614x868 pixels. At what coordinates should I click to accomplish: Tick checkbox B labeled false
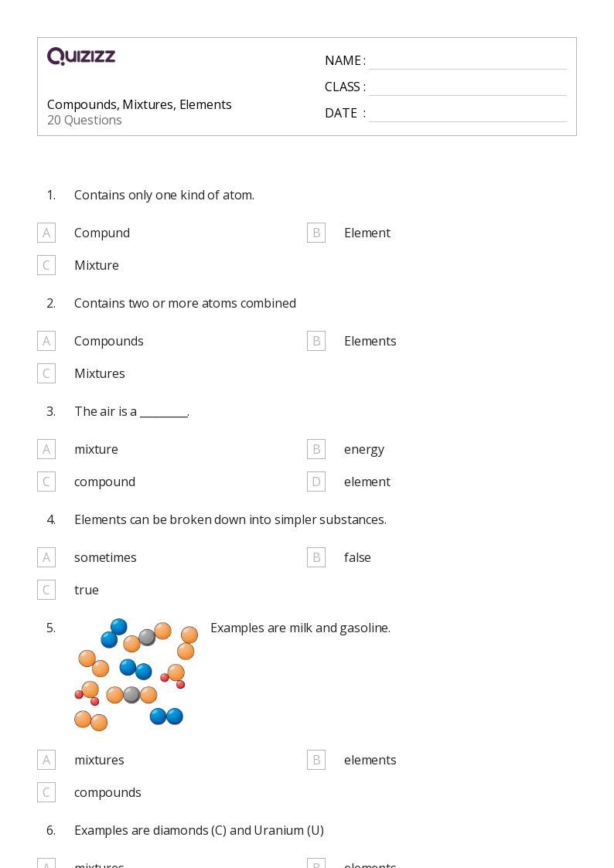coord(316,557)
